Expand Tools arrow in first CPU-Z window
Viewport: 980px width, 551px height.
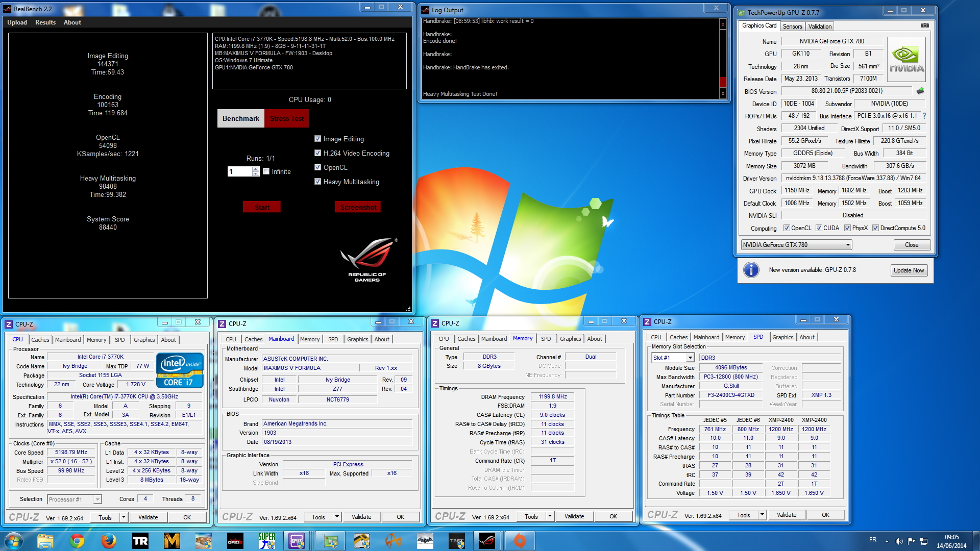coord(123,517)
